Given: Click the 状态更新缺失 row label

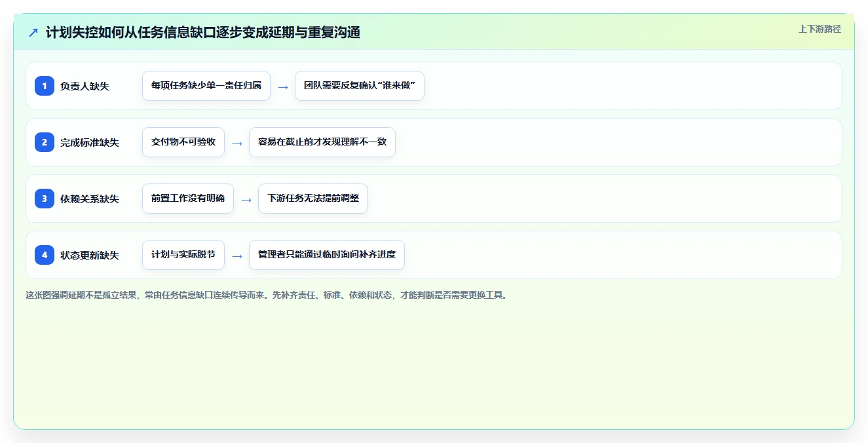Looking at the screenshot, I should pos(90,256).
